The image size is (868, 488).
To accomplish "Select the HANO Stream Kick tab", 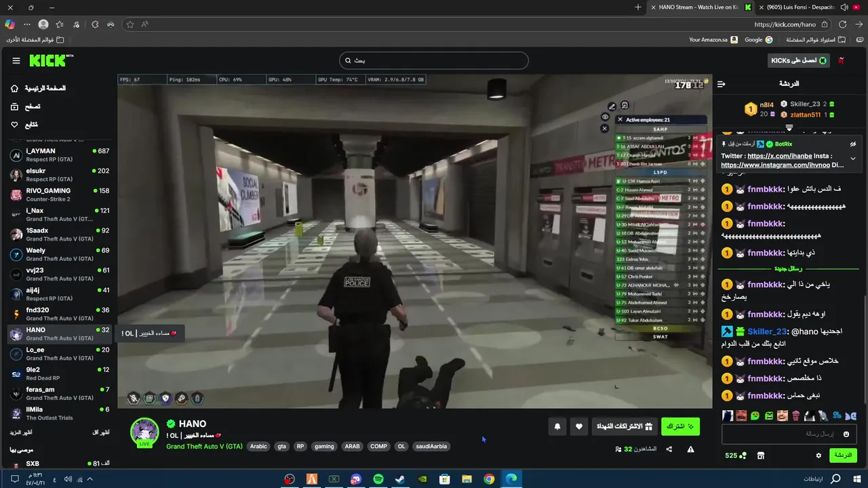I will pyautogui.click(x=701, y=7).
